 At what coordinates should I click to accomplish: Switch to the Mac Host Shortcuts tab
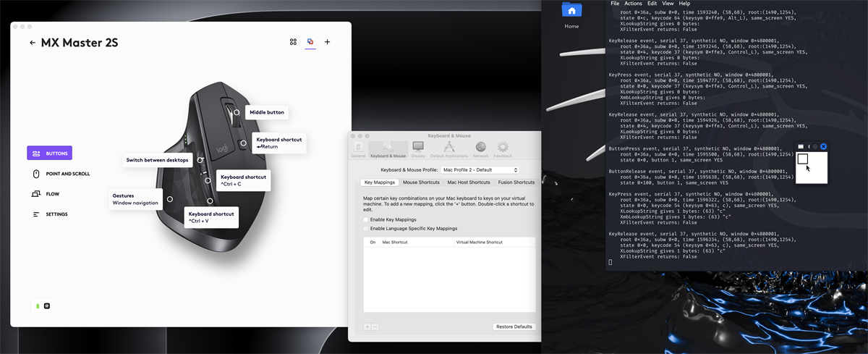(x=468, y=182)
